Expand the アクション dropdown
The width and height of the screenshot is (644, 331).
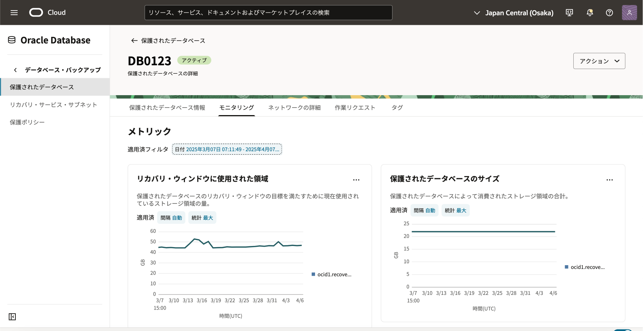[599, 61]
